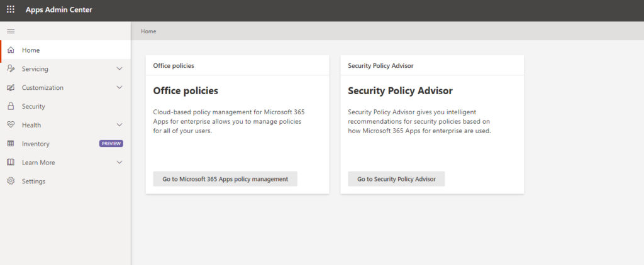The image size is (644, 265).
Task: Click the Apps Admin Center title
Action: click(x=58, y=9)
